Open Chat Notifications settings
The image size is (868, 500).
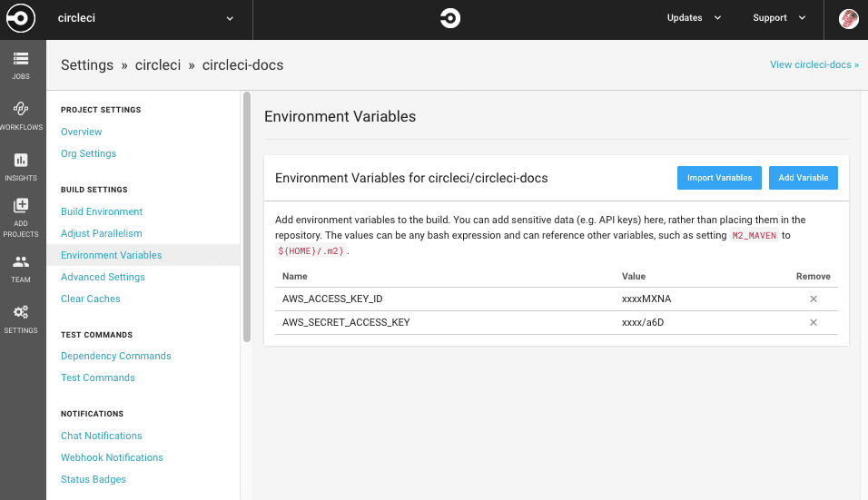click(102, 436)
